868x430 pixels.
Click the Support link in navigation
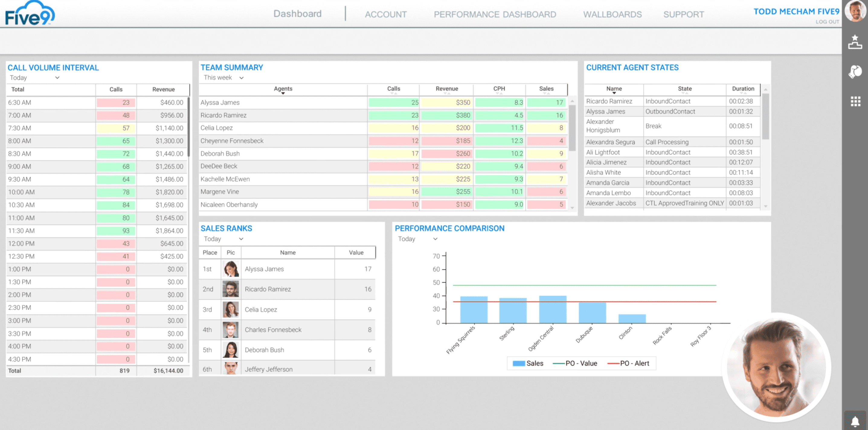[x=683, y=15]
